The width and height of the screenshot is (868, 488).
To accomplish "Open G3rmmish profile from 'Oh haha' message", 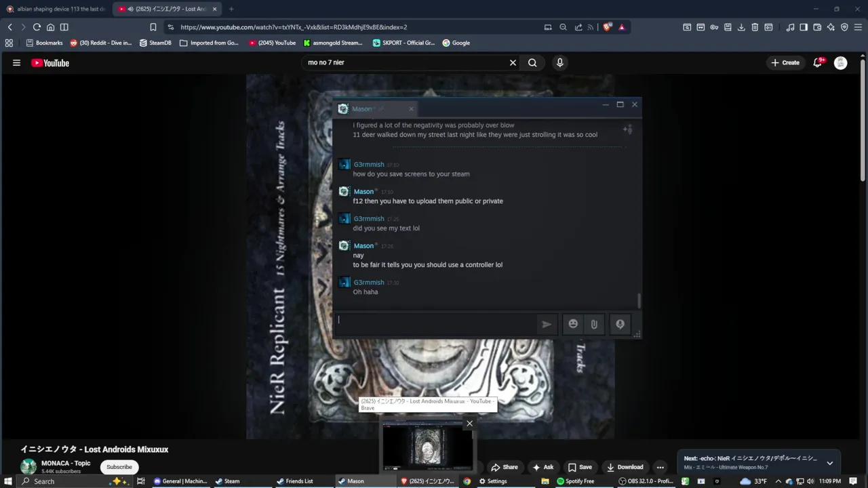I will tap(369, 282).
